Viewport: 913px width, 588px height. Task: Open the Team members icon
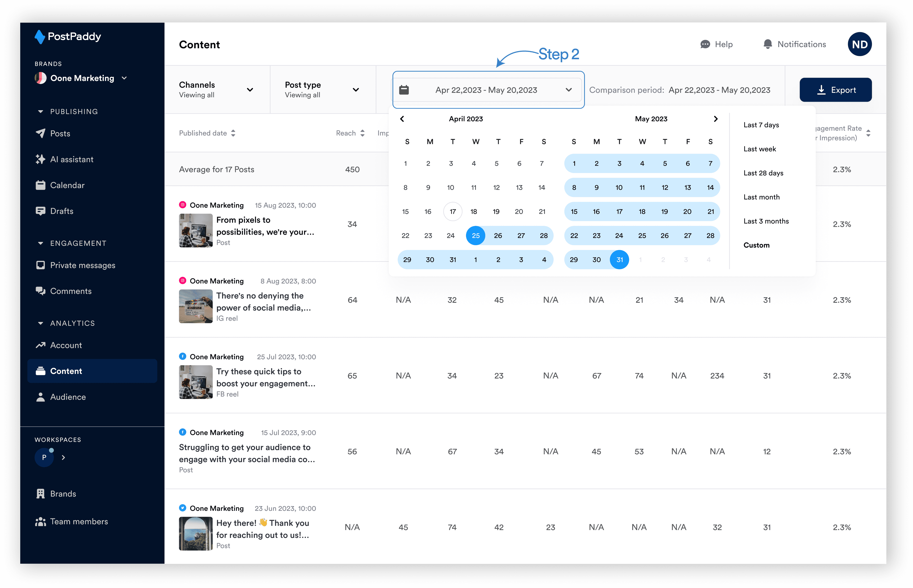click(x=40, y=522)
